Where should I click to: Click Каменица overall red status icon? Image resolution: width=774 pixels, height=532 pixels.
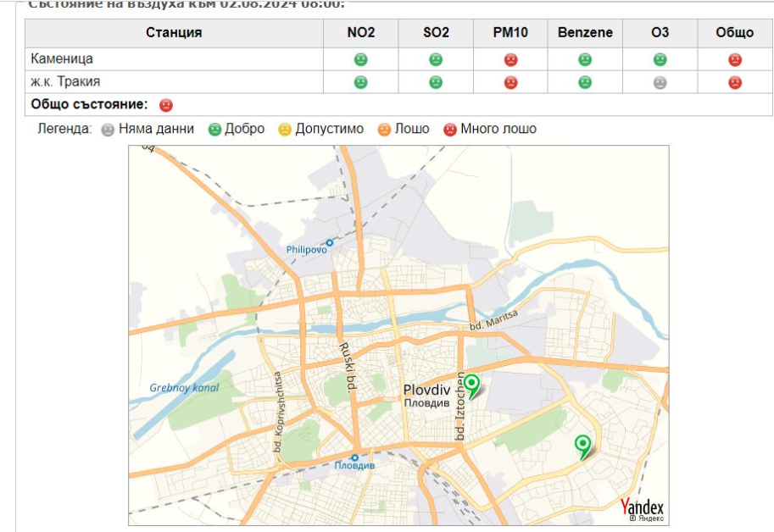coord(734,59)
